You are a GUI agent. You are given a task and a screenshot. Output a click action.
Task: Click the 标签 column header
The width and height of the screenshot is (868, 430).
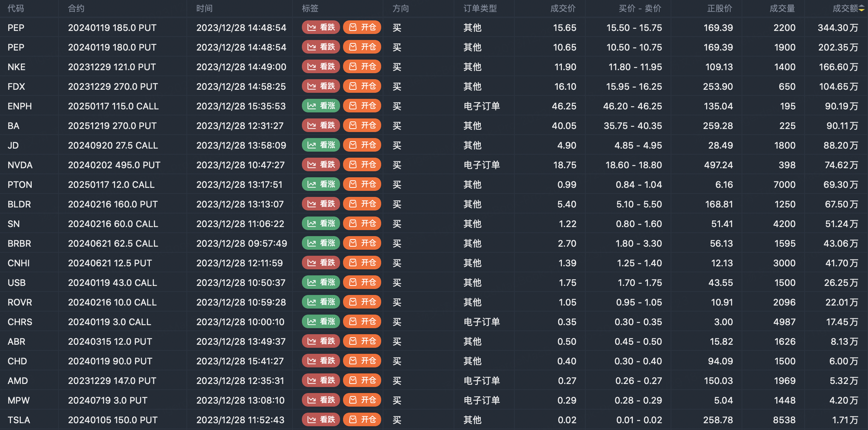pyautogui.click(x=310, y=8)
